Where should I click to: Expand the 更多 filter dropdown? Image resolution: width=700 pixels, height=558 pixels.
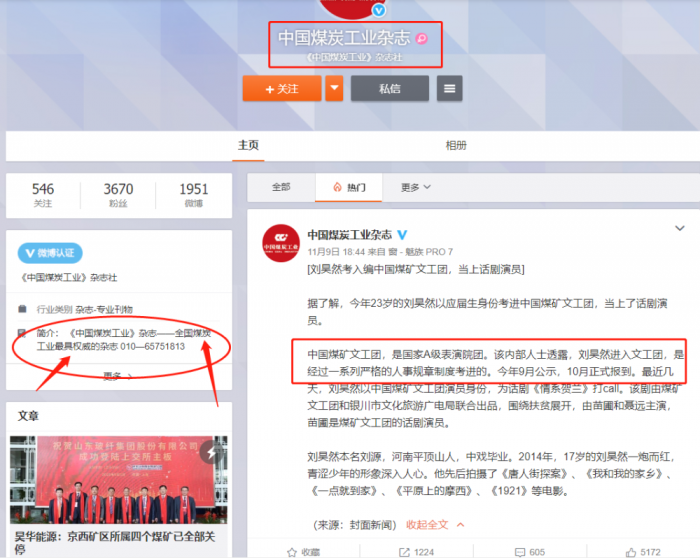(x=415, y=187)
